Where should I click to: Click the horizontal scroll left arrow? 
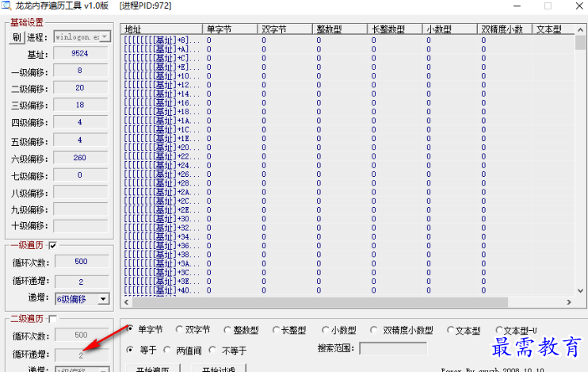click(x=126, y=302)
